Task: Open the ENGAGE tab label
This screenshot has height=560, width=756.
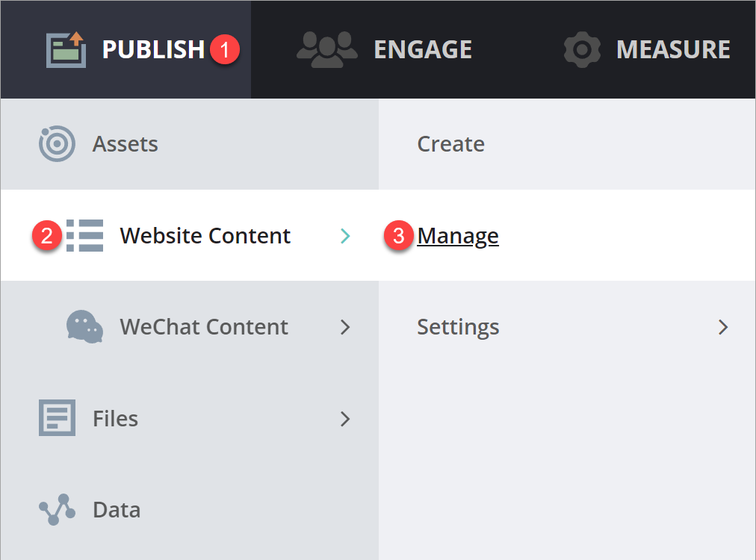Action: coord(423,49)
